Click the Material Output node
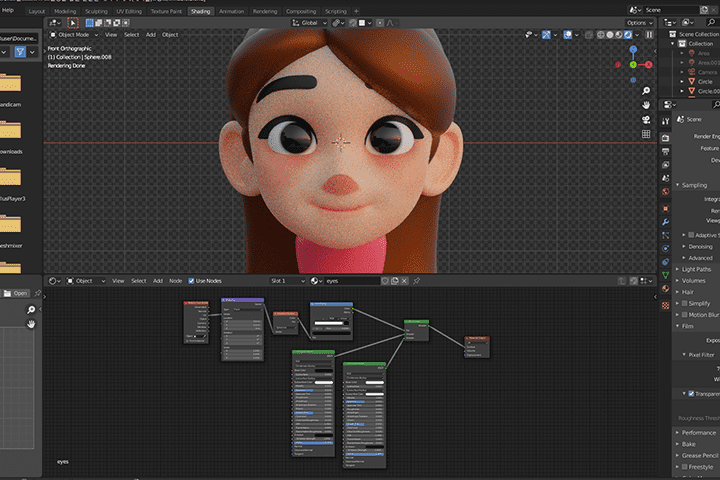The width and height of the screenshot is (720, 480). point(477,347)
